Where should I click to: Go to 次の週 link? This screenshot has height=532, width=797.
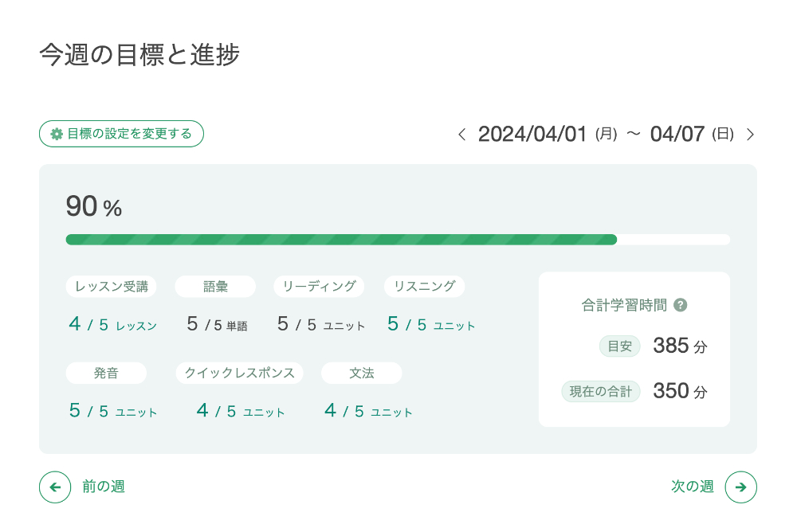(692, 487)
